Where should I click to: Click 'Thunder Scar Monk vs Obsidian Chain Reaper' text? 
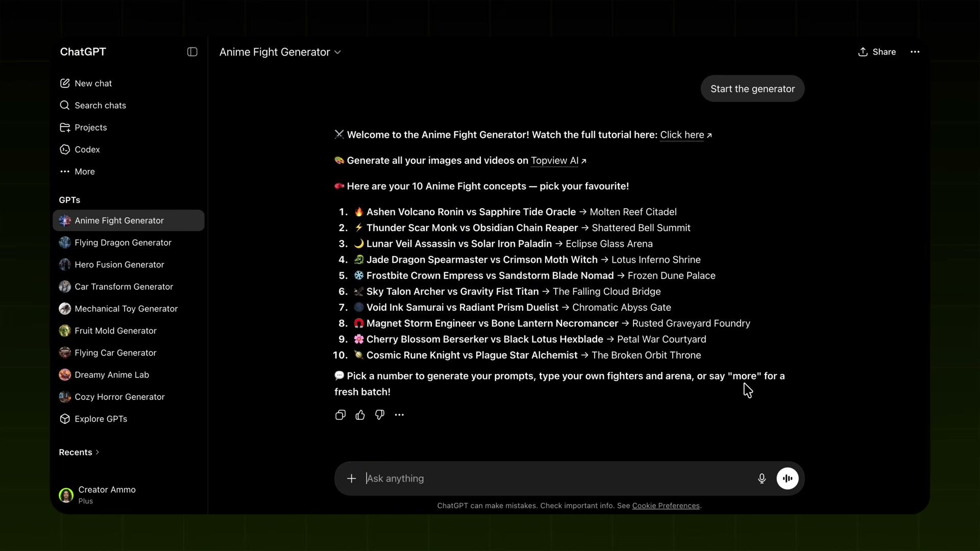pos(472,228)
